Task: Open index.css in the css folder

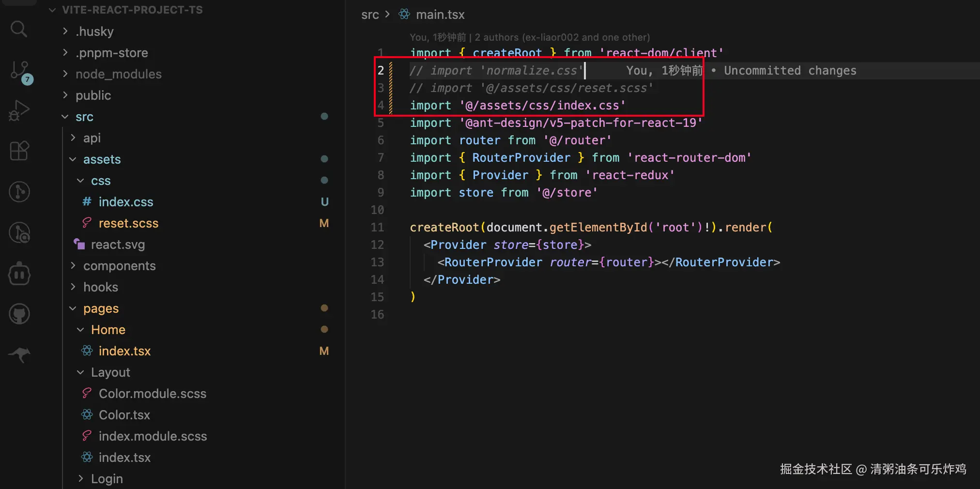Action: coord(125,202)
